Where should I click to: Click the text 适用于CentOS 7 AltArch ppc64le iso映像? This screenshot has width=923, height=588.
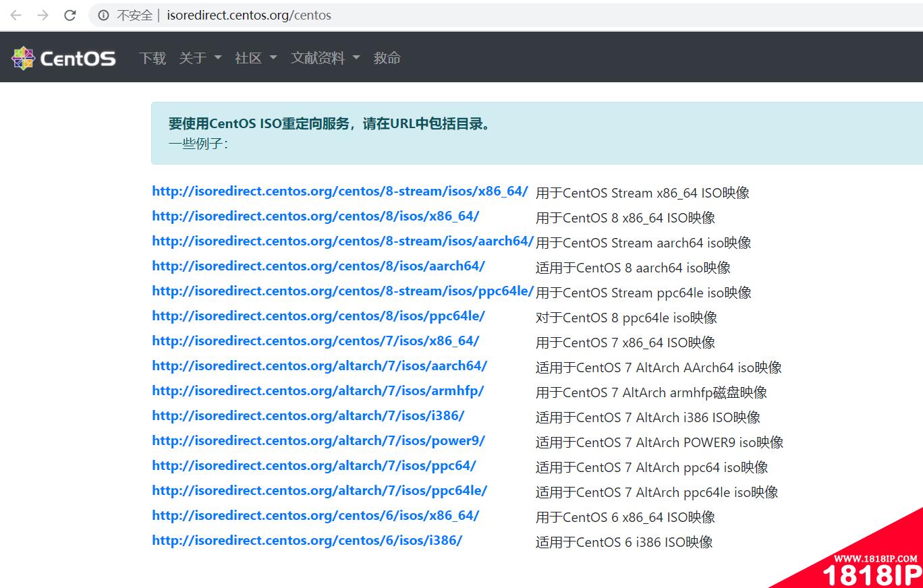click(x=657, y=492)
